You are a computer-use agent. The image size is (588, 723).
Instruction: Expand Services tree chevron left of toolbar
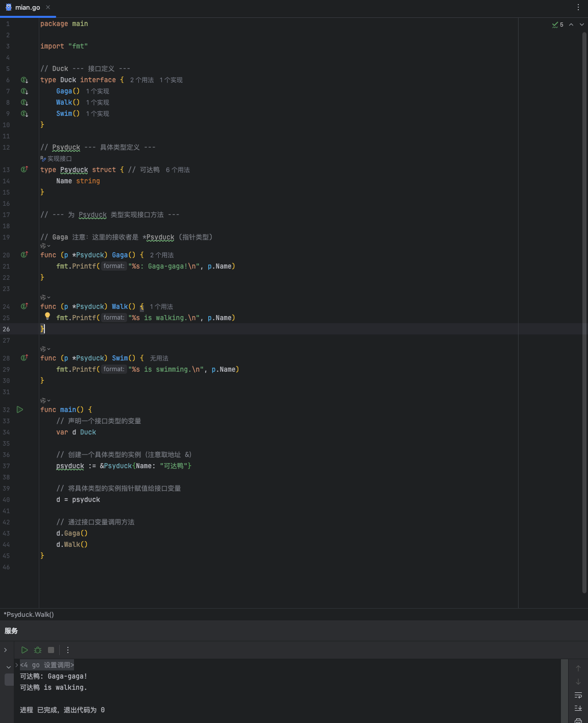(6, 650)
